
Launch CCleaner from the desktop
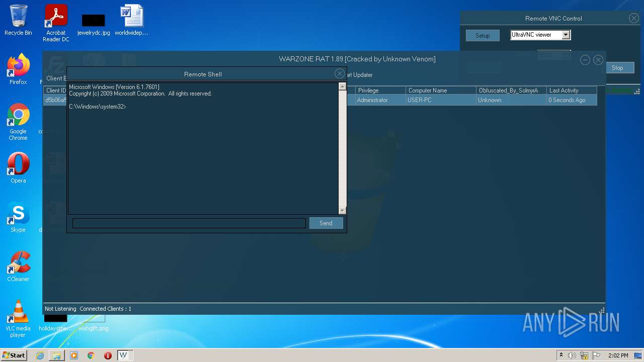click(x=18, y=266)
